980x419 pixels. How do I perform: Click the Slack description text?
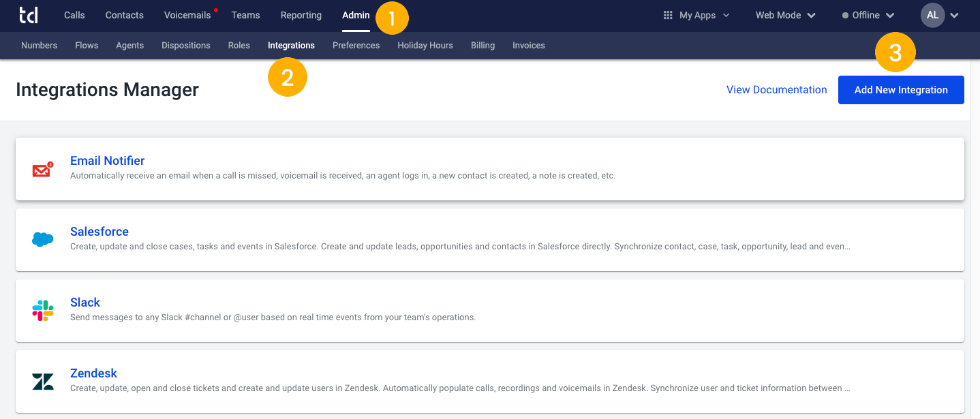pyautogui.click(x=273, y=317)
